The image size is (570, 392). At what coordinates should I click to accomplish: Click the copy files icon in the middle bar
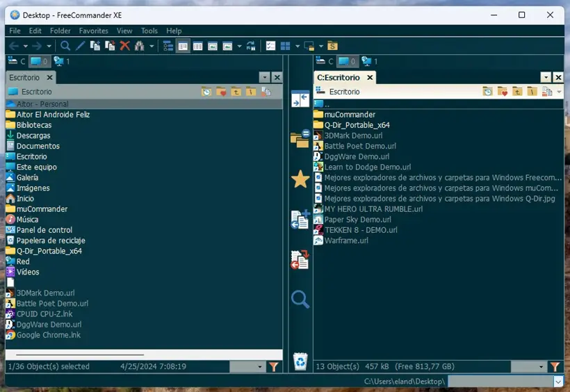(x=300, y=219)
